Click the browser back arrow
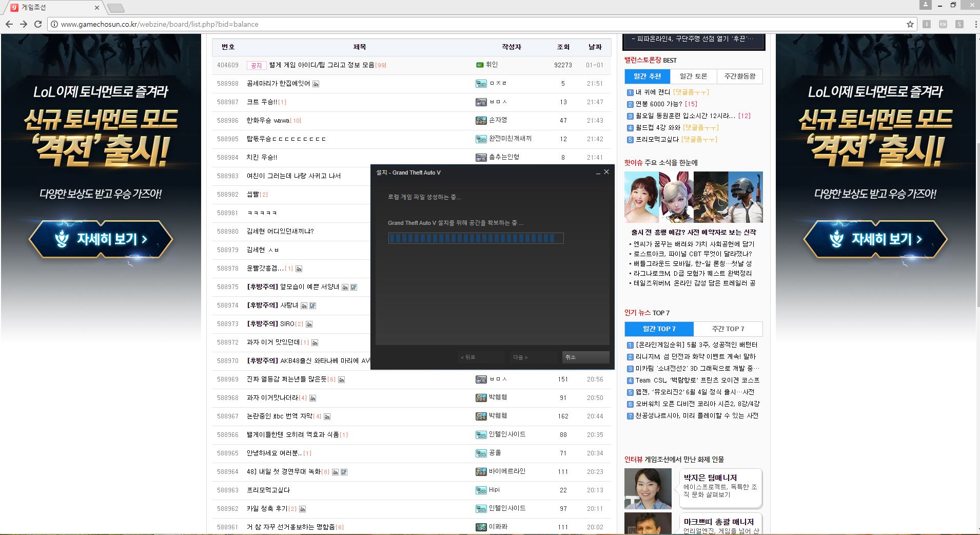 coord(9,24)
